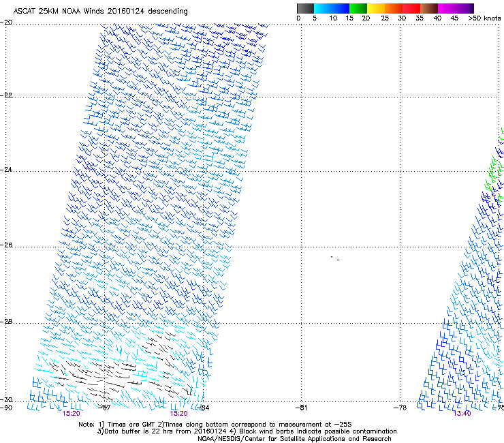Click the '10' legend label under the color bar
504x443 pixels.
click(x=333, y=18)
